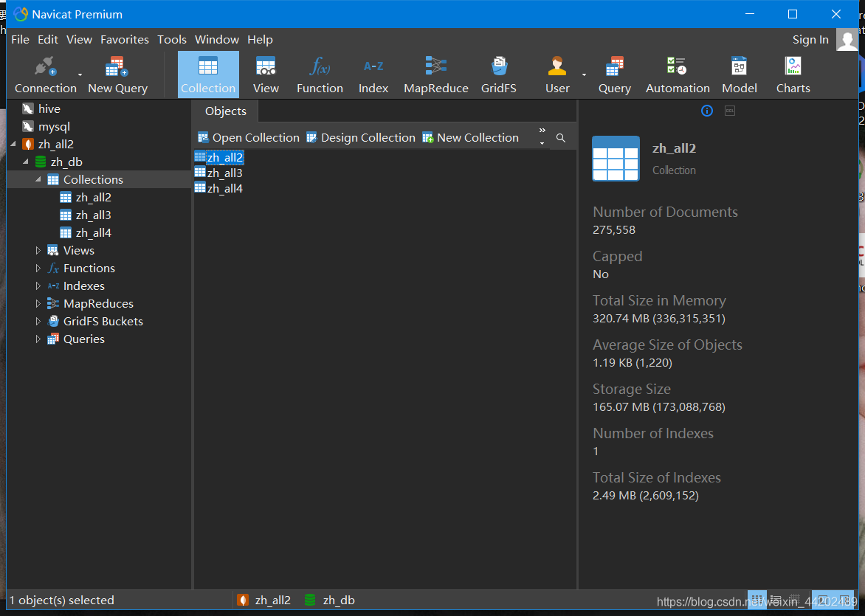This screenshot has height=616, width=865.
Task: Select GridFS Buckets item in tree
Action: pos(103,321)
